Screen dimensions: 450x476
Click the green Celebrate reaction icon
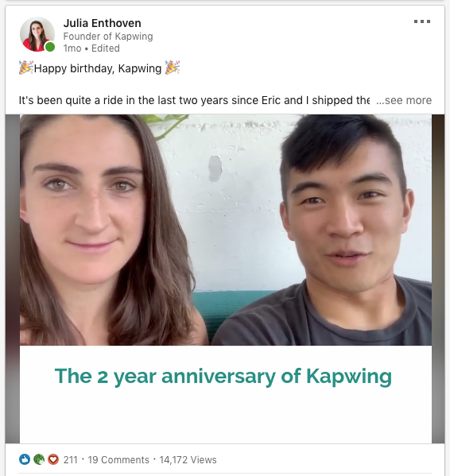coord(39,459)
